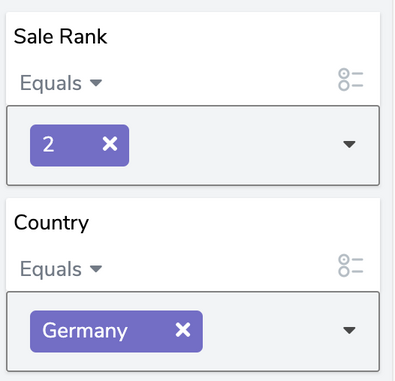Click the gap between Sale Rank and Country cards
395x381 pixels.
(193, 192)
